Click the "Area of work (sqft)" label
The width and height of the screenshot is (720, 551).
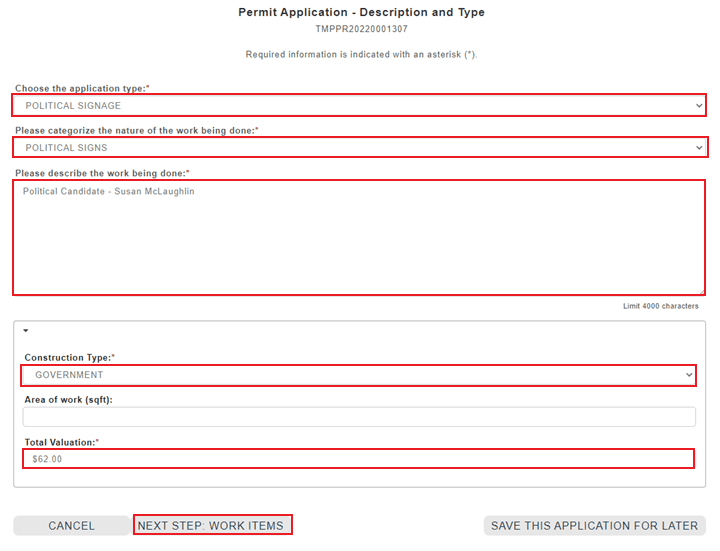[68, 399]
